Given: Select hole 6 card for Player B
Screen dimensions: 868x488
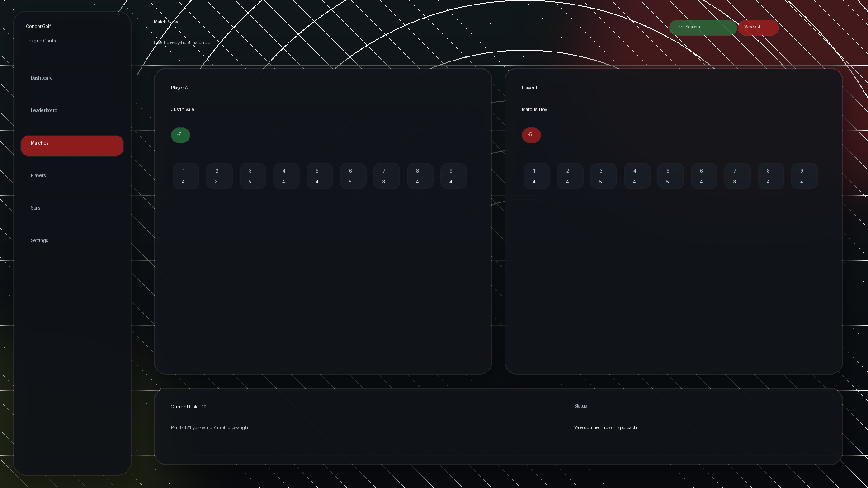Looking at the screenshot, I should 704,176.
